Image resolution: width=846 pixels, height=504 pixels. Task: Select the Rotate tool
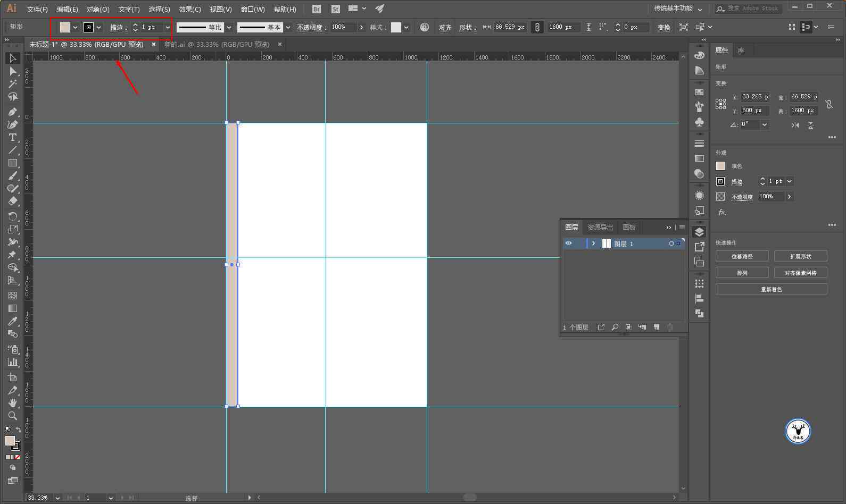[13, 216]
